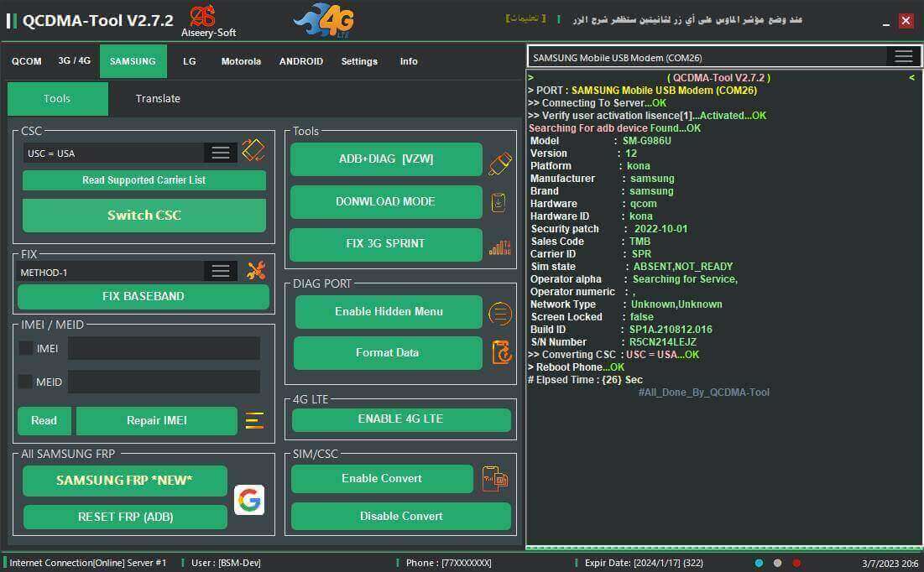924x572 pixels.
Task: Click the blue status dot
Action: pyautogui.click(x=759, y=563)
